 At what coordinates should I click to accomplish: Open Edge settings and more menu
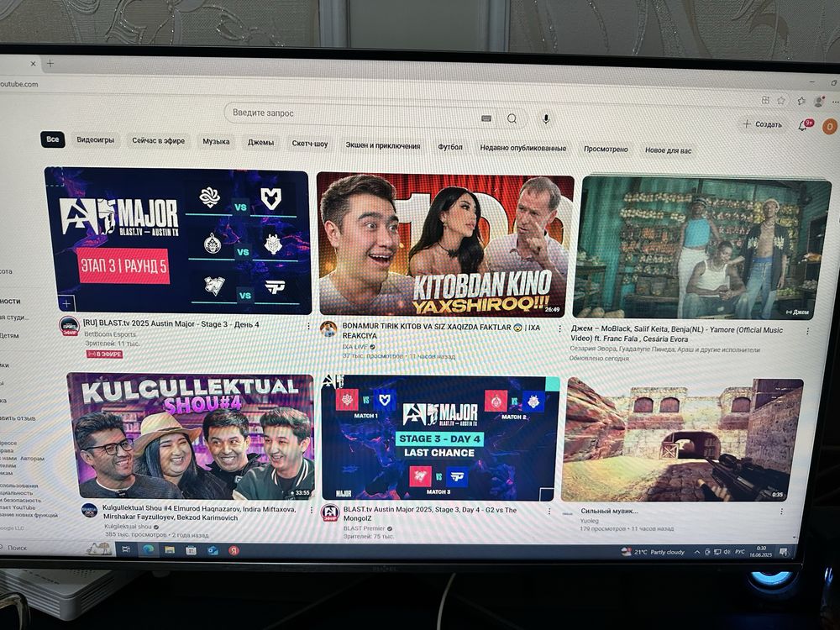click(x=835, y=102)
